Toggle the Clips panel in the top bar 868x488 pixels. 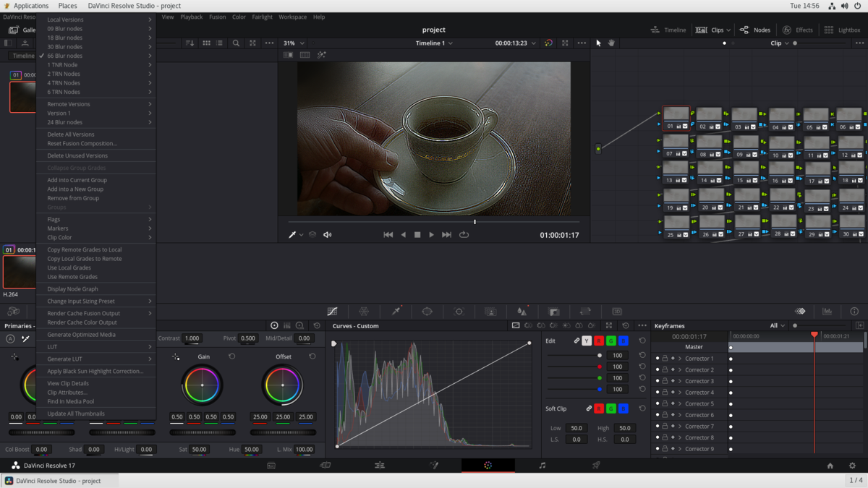click(713, 30)
